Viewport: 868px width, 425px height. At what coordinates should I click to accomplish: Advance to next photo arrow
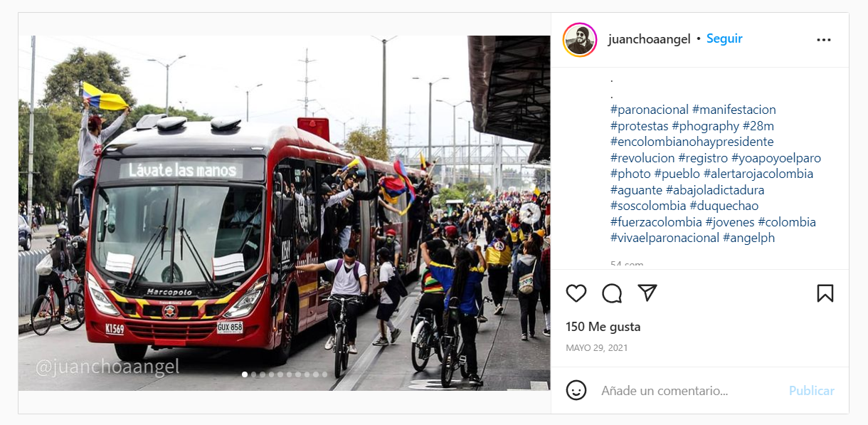pyautogui.click(x=529, y=213)
